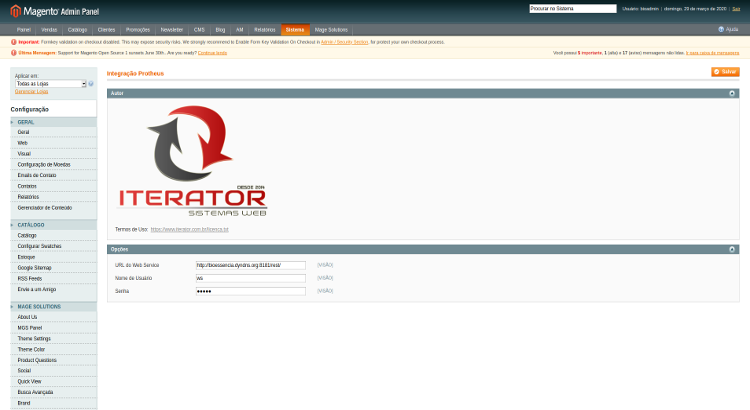
Task: Click the Salvar button
Action: [x=725, y=72]
